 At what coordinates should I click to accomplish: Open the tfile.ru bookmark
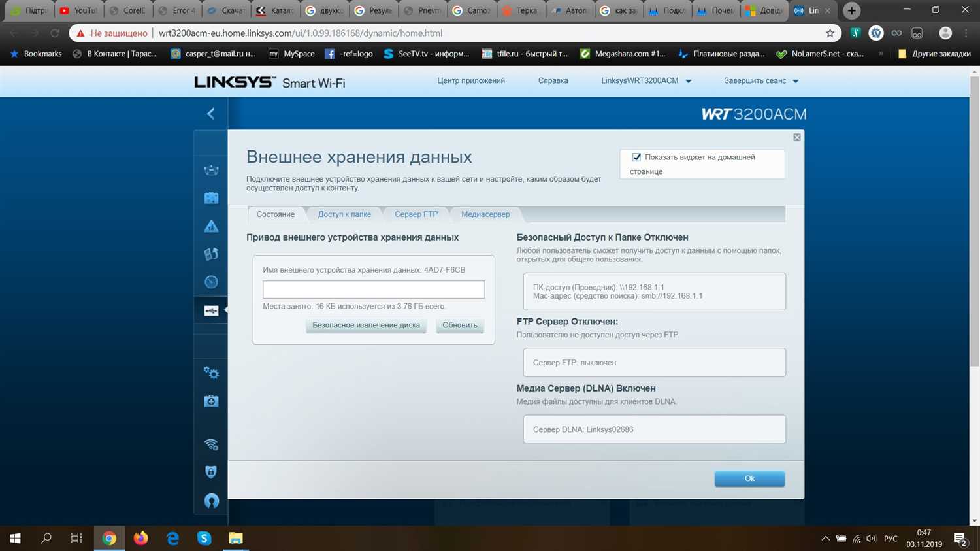(x=525, y=54)
